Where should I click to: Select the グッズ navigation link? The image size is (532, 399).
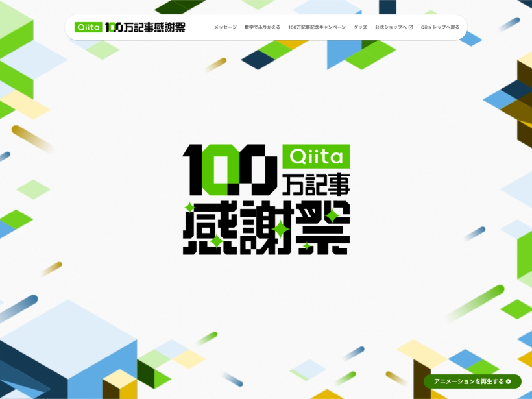[x=360, y=27]
